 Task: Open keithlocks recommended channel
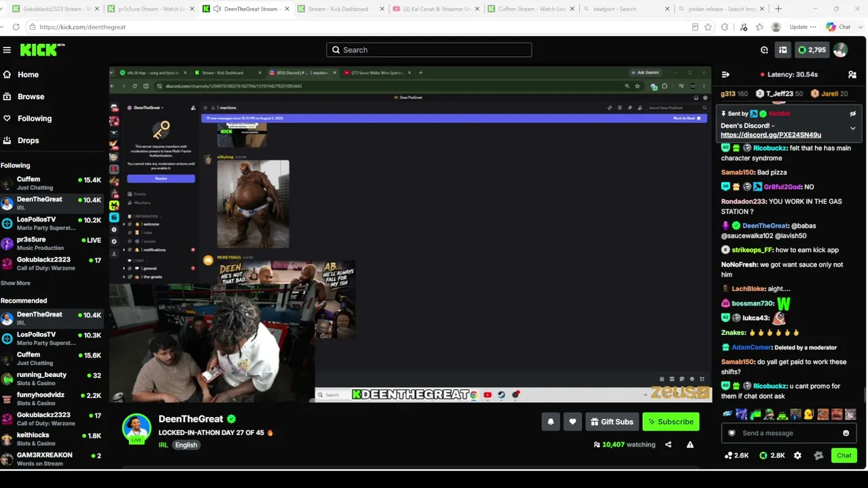coord(52,439)
